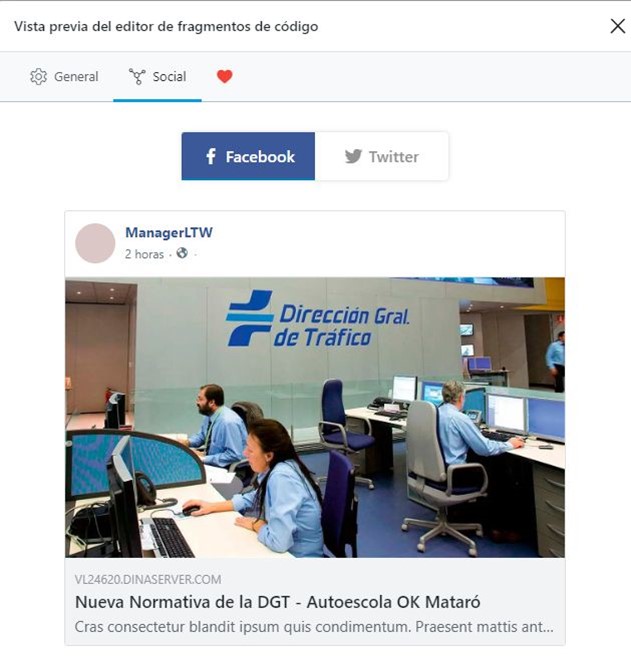
Task: Click the round profile avatar placeholder
Action: pyautogui.click(x=95, y=243)
